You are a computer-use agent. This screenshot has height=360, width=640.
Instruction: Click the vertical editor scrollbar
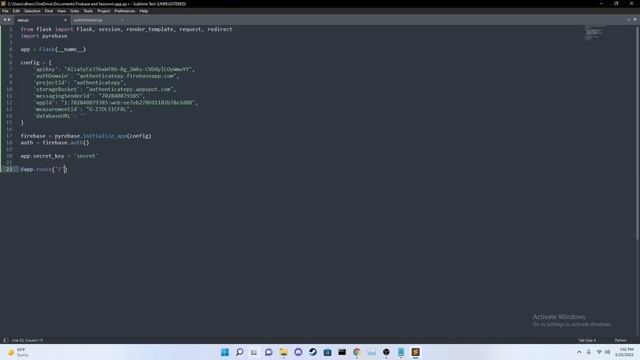click(637, 133)
